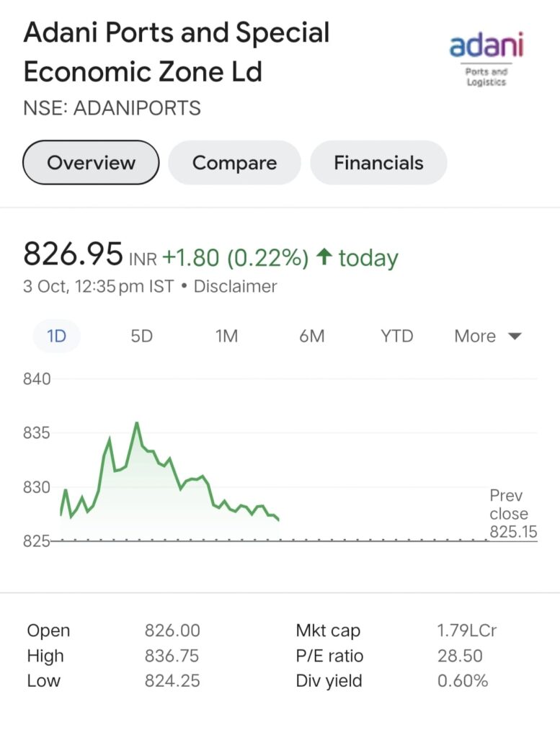Select the 1M chart range
560x738 pixels.
point(226,336)
